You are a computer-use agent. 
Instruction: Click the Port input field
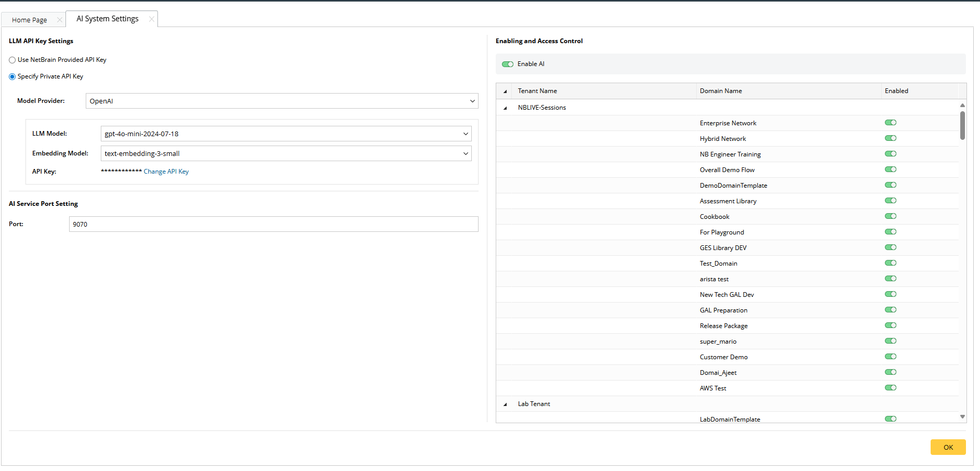(273, 224)
